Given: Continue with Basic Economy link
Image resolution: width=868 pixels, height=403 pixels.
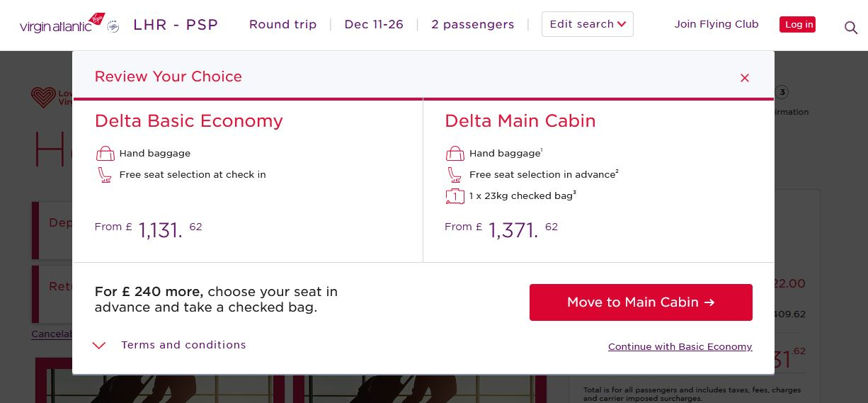Looking at the screenshot, I should pyautogui.click(x=680, y=346).
